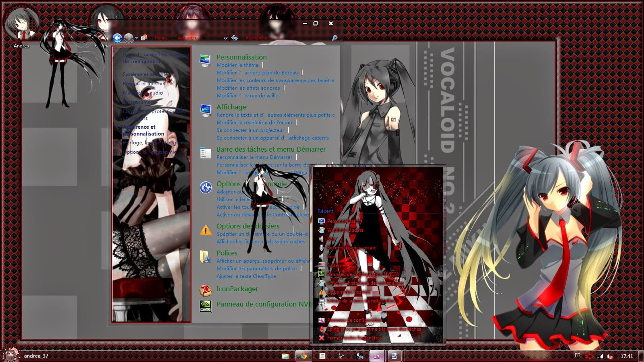Image resolution: width=644 pixels, height=362 pixels.
Task: Switch to Système et sécurité category
Action: click(146, 75)
